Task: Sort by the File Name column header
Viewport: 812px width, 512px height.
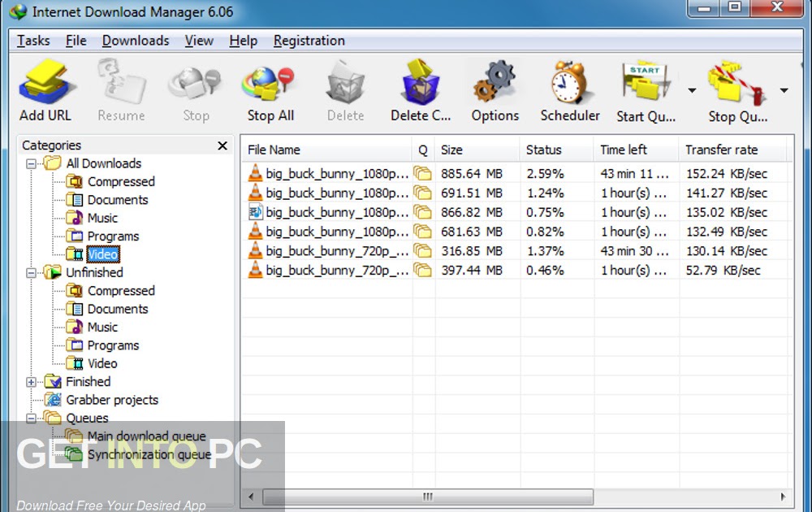Action: pos(326,150)
